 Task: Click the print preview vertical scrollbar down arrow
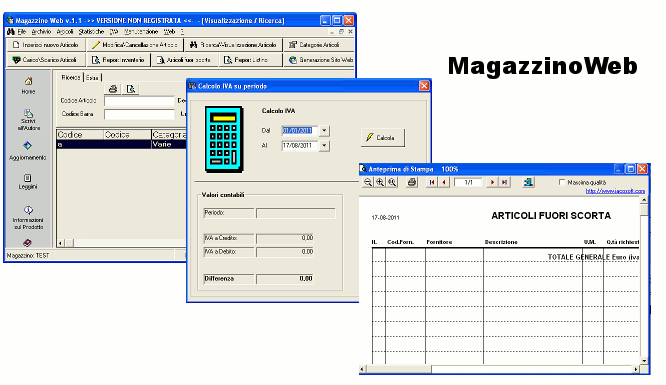644,360
